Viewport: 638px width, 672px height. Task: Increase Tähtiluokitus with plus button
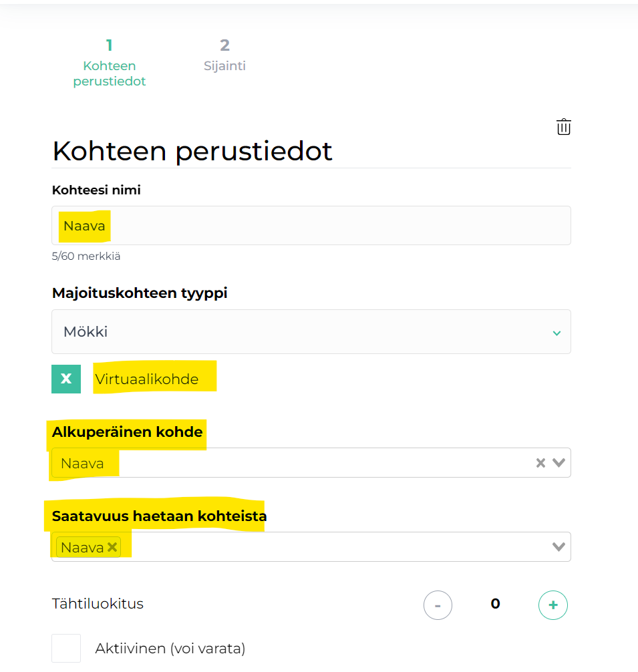[x=552, y=605]
